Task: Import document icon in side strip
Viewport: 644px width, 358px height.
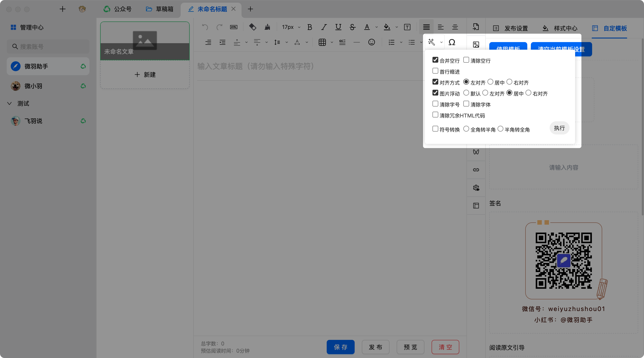Action: [476, 27]
